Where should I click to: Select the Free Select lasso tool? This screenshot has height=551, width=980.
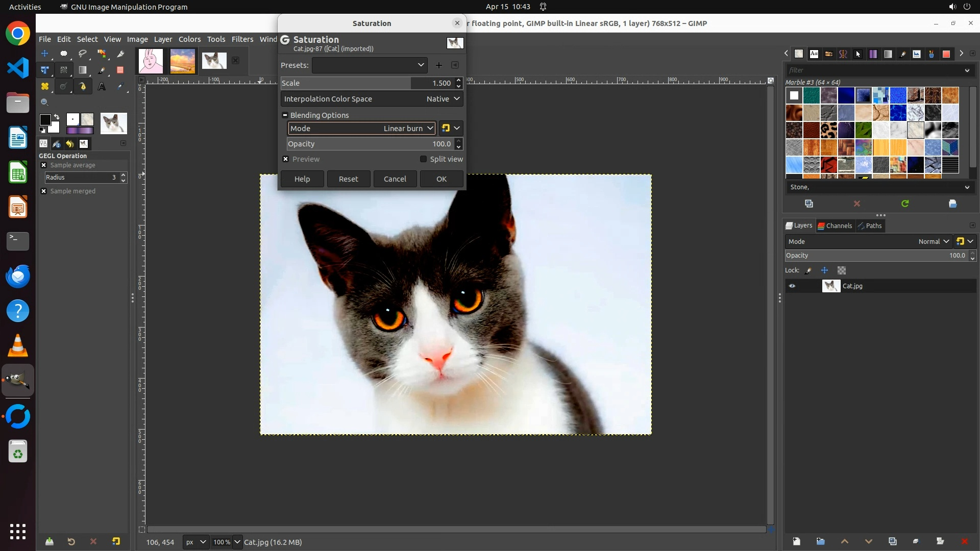point(83,54)
